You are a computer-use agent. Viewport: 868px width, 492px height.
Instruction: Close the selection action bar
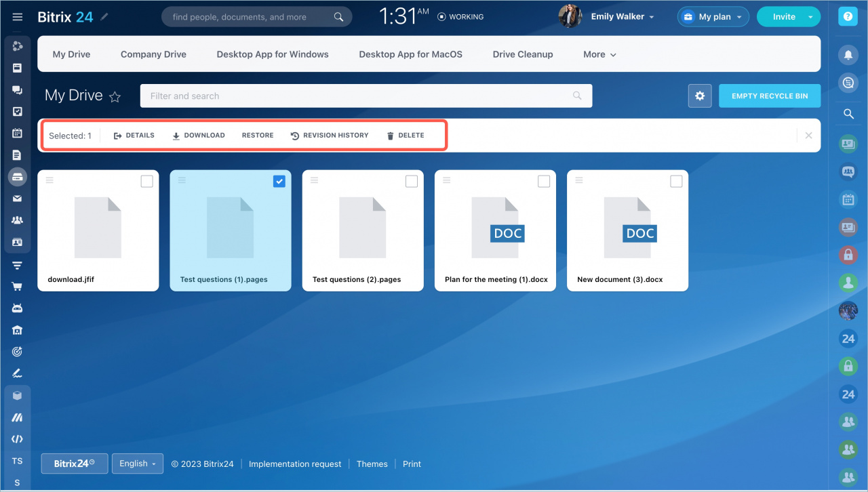(x=808, y=136)
